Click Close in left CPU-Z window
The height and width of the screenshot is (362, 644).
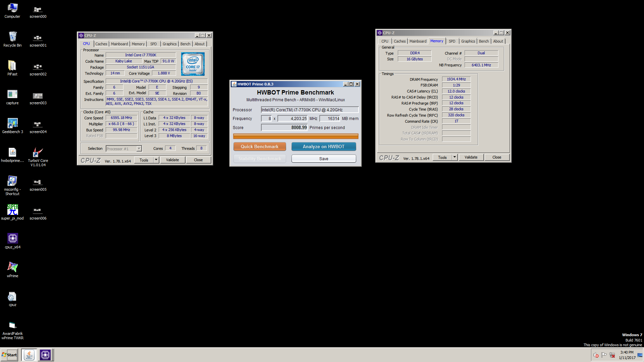click(198, 160)
